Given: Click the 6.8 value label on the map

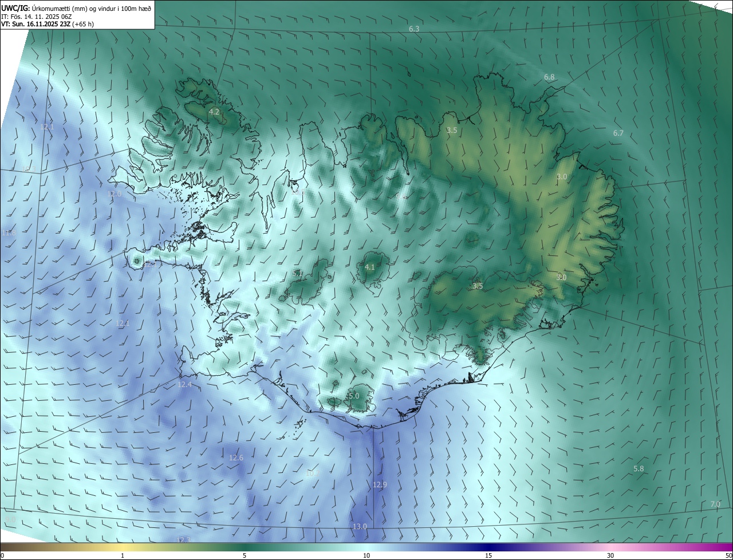Looking at the screenshot, I should [549, 77].
